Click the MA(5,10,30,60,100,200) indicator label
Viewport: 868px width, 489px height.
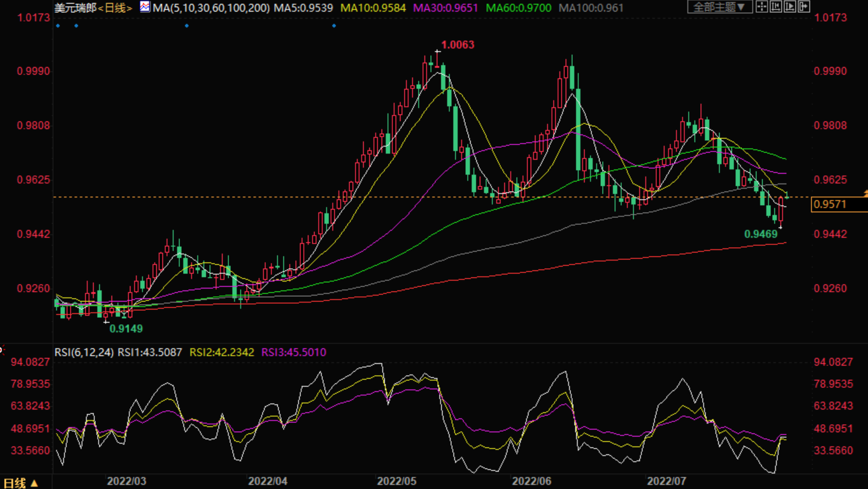(x=211, y=8)
